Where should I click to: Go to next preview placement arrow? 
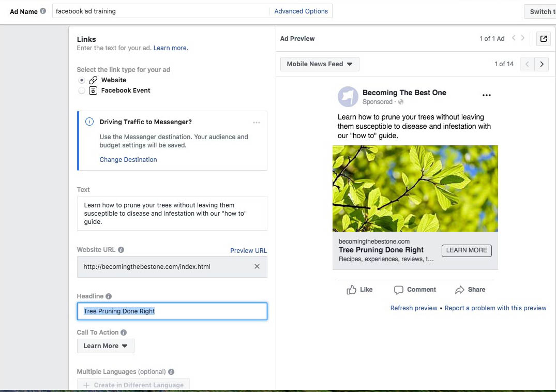(542, 64)
